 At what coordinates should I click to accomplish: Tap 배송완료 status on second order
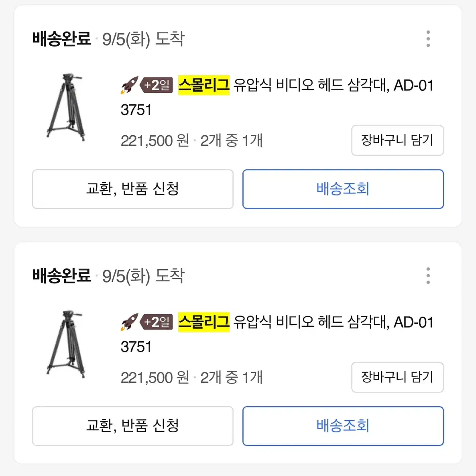pyautogui.click(x=62, y=276)
